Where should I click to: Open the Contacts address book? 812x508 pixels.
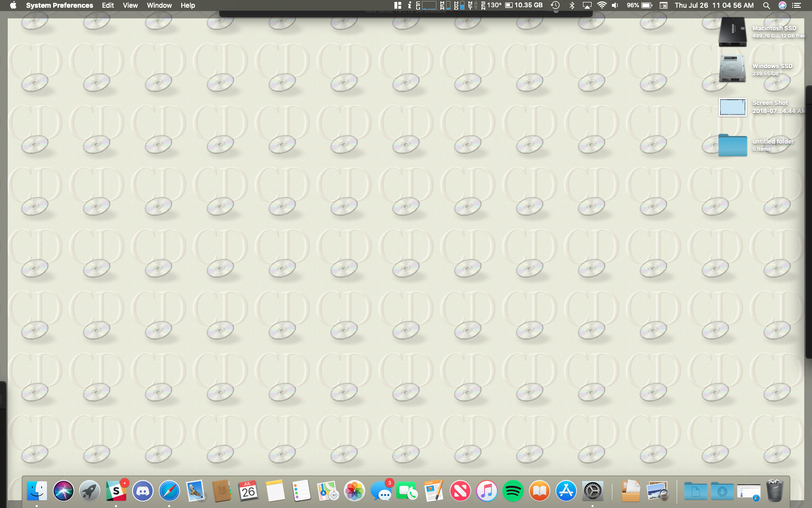click(222, 491)
